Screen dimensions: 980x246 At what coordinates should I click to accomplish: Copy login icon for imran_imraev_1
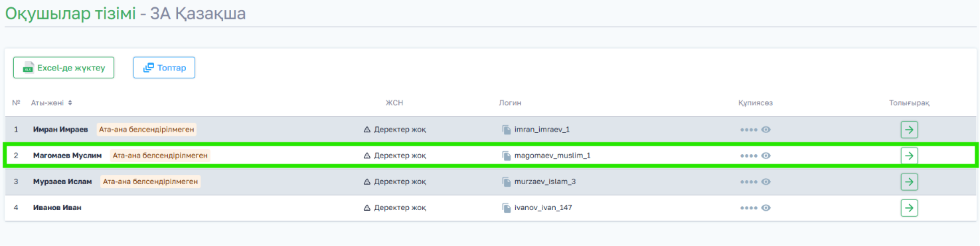(507, 130)
